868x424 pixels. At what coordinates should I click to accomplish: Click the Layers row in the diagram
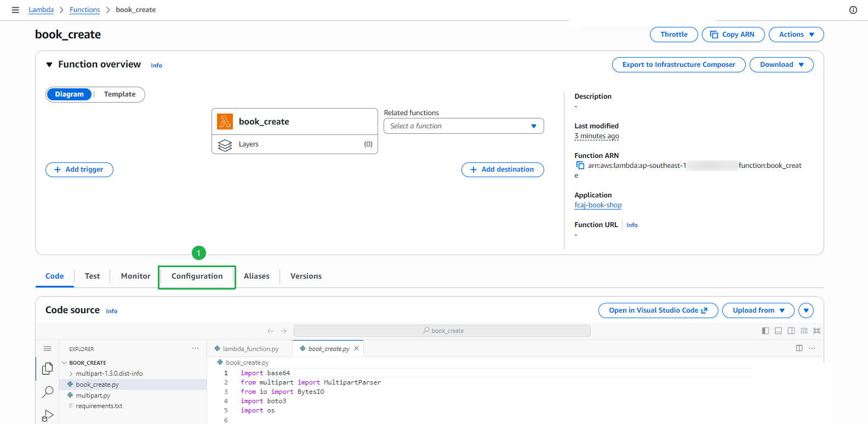(295, 144)
